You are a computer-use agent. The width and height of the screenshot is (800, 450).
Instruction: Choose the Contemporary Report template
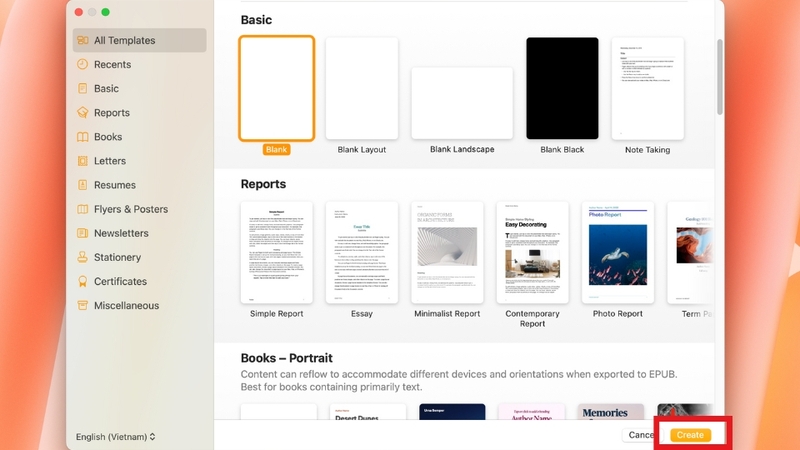tap(532, 253)
